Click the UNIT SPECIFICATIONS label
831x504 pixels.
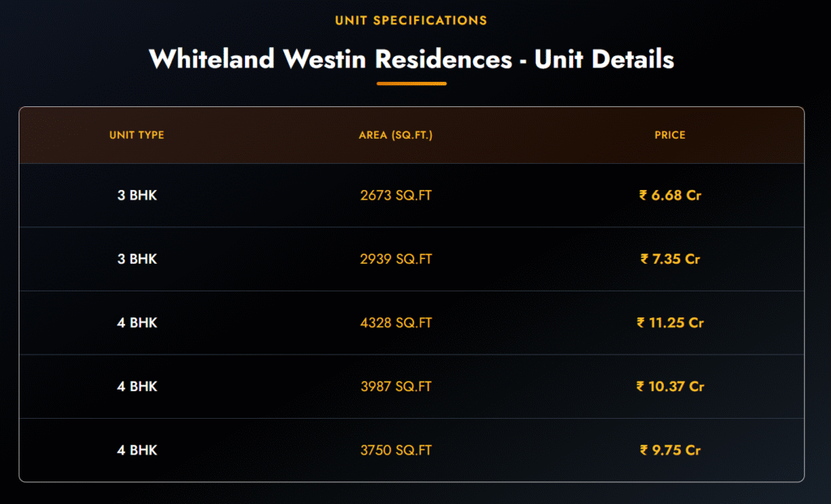[x=411, y=20]
